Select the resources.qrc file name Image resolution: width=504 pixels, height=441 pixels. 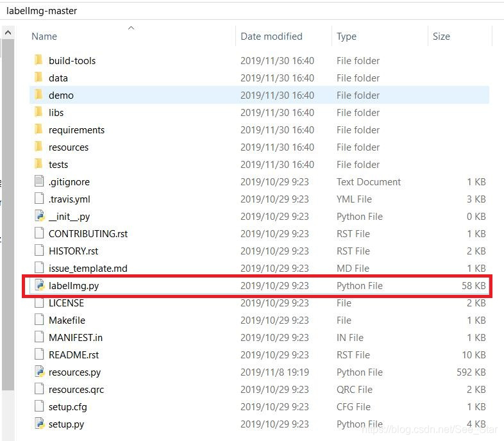[76, 390]
